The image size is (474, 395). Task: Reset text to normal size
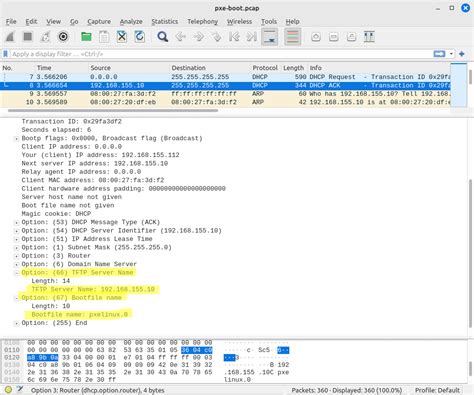coord(351,37)
